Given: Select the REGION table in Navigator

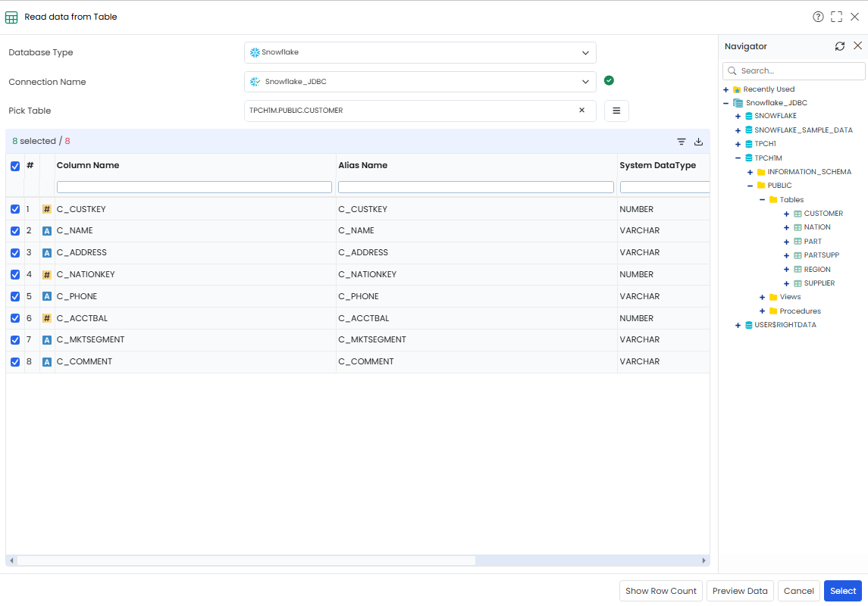Looking at the screenshot, I should pyautogui.click(x=817, y=269).
